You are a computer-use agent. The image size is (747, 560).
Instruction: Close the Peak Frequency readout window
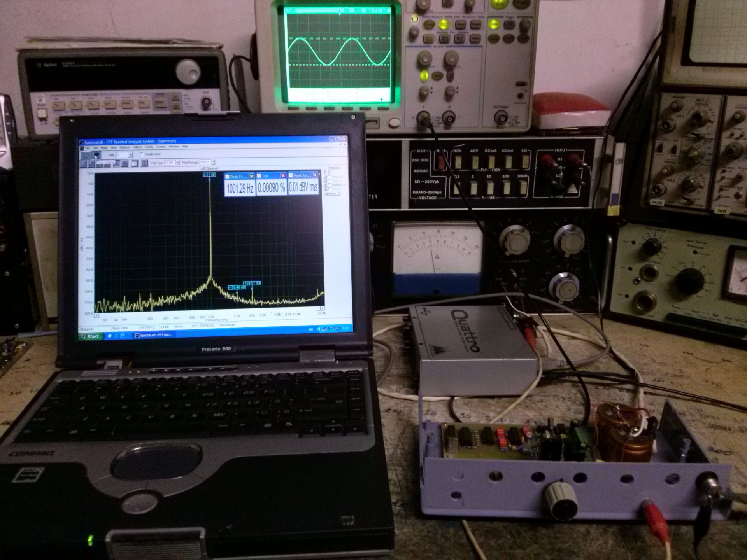251,176
